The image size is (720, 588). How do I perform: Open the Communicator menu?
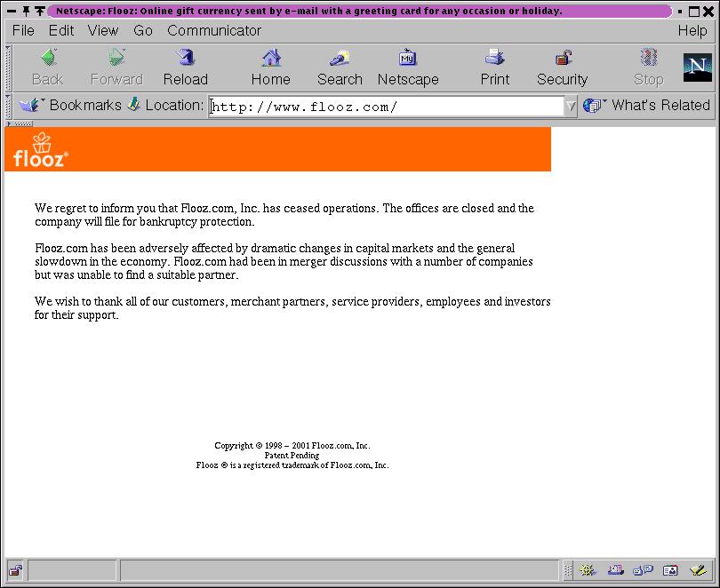[214, 30]
